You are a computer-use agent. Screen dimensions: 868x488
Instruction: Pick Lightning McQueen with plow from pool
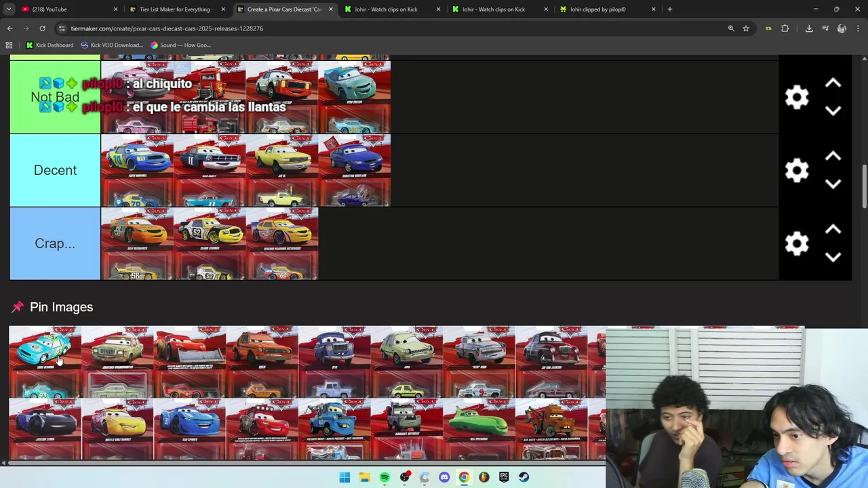coord(190,362)
